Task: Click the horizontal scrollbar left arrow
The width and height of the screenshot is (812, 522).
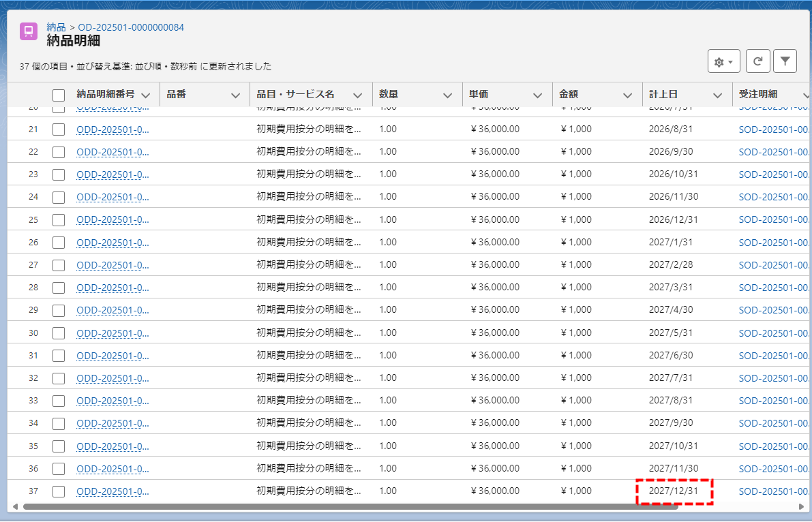Action: 15,506
